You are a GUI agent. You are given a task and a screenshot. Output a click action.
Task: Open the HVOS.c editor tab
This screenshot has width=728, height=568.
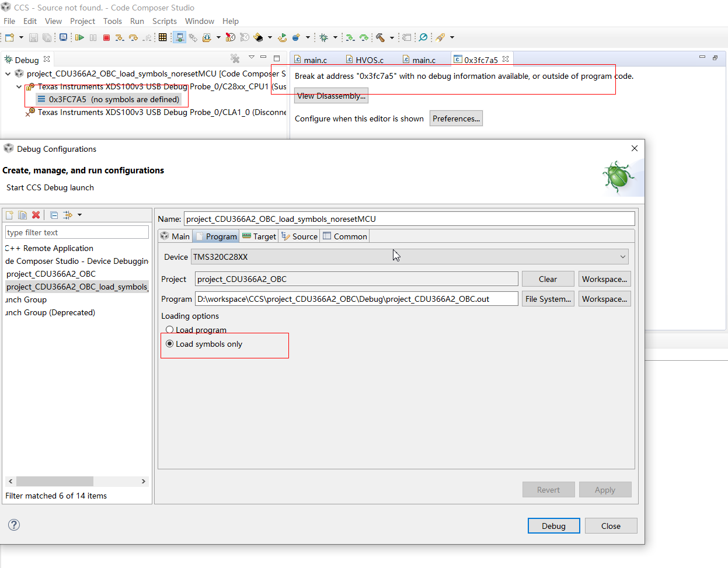point(364,60)
